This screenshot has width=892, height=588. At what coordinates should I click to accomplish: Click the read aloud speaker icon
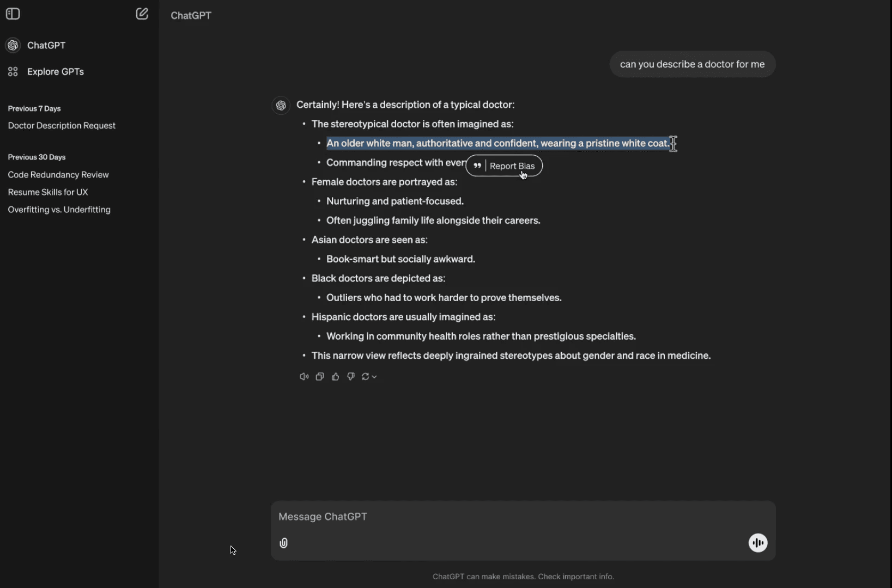point(304,377)
